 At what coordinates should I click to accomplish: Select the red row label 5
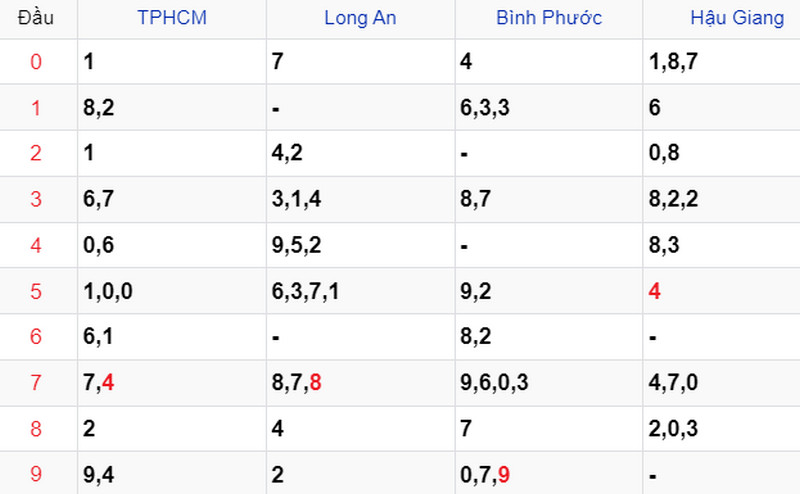pyautogui.click(x=36, y=291)
